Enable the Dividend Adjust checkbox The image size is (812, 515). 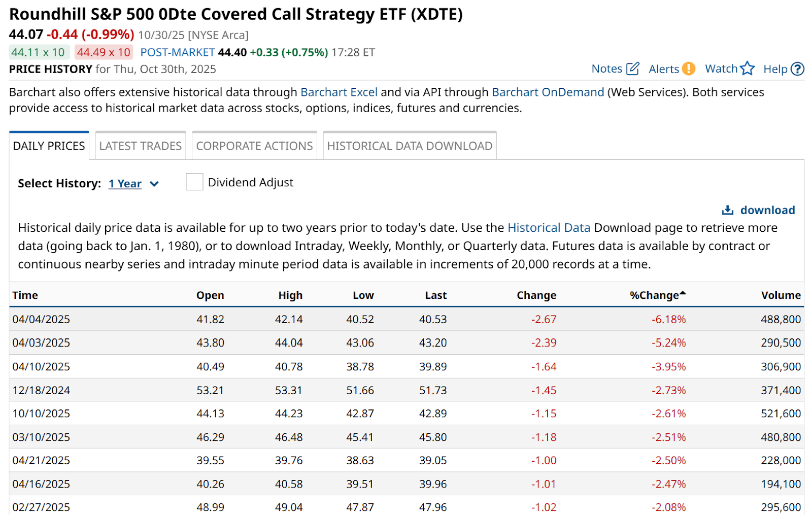coord(194,182)
